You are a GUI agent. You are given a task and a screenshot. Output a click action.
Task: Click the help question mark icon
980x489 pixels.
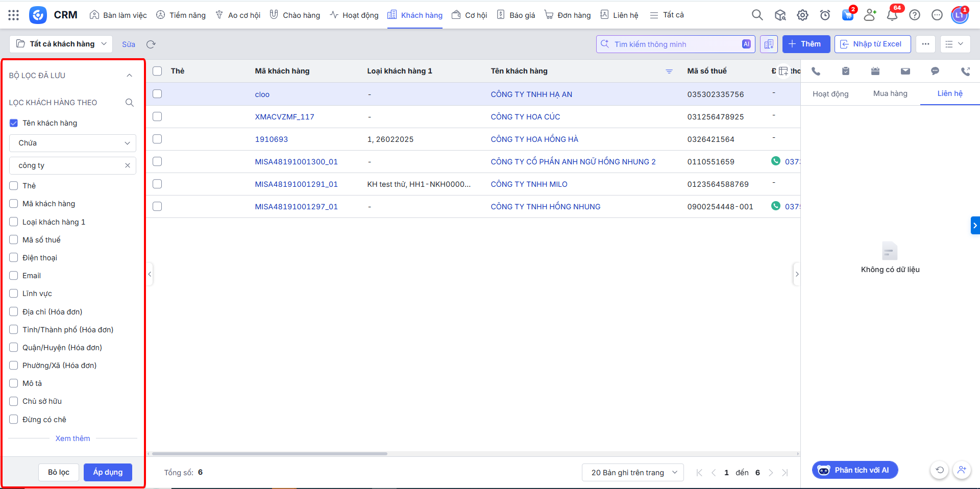(x=915, y=15)
